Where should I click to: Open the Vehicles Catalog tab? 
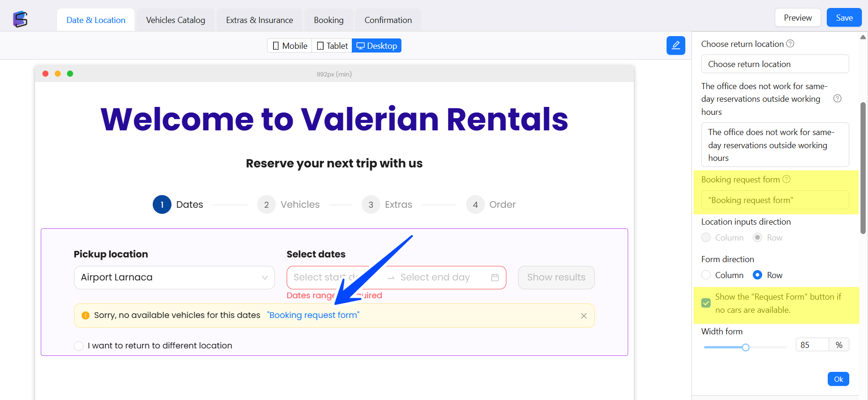(x=175, y=20)
